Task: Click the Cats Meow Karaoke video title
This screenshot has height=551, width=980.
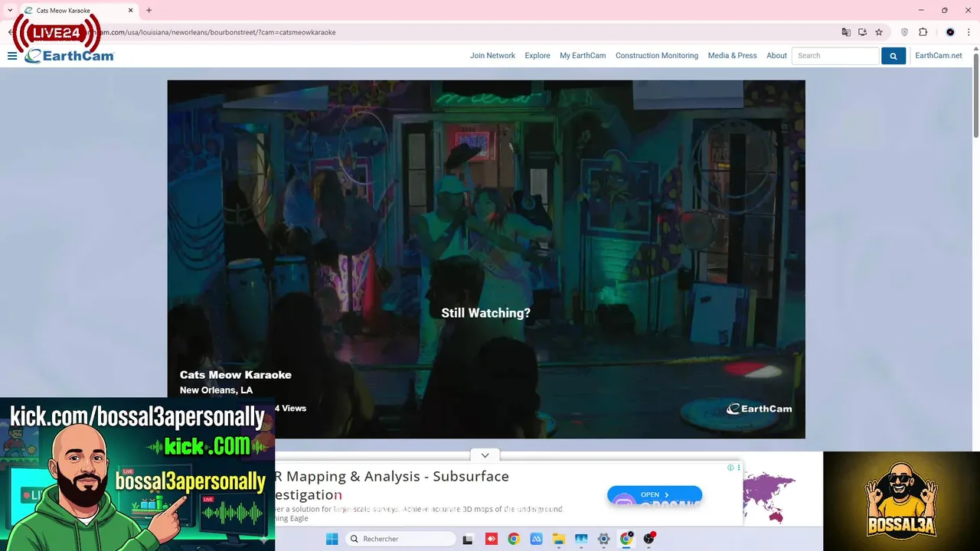Action: click(x=236, y=375)
